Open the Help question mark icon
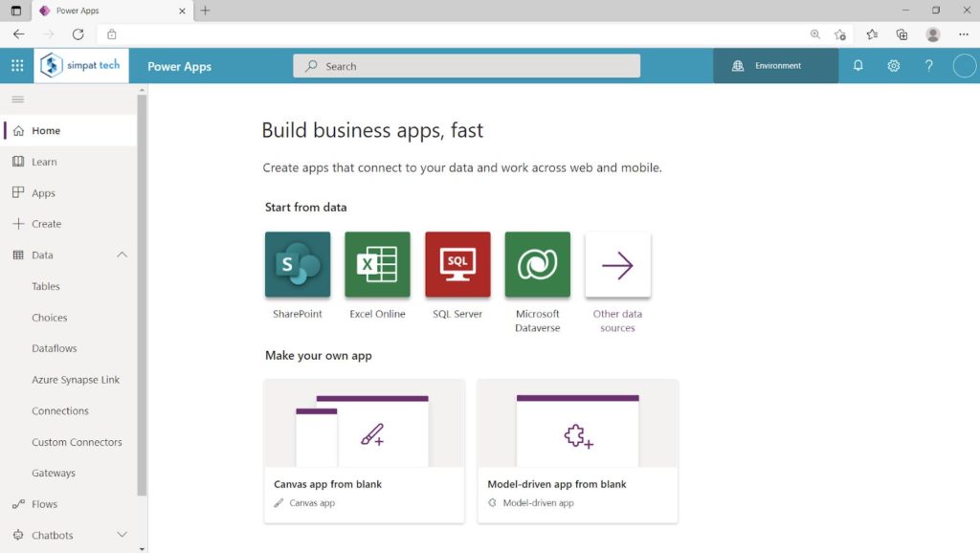 point(927,65)
